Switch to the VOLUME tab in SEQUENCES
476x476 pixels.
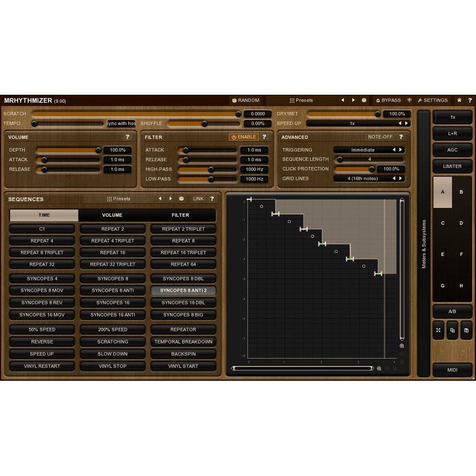pos(112,215)
